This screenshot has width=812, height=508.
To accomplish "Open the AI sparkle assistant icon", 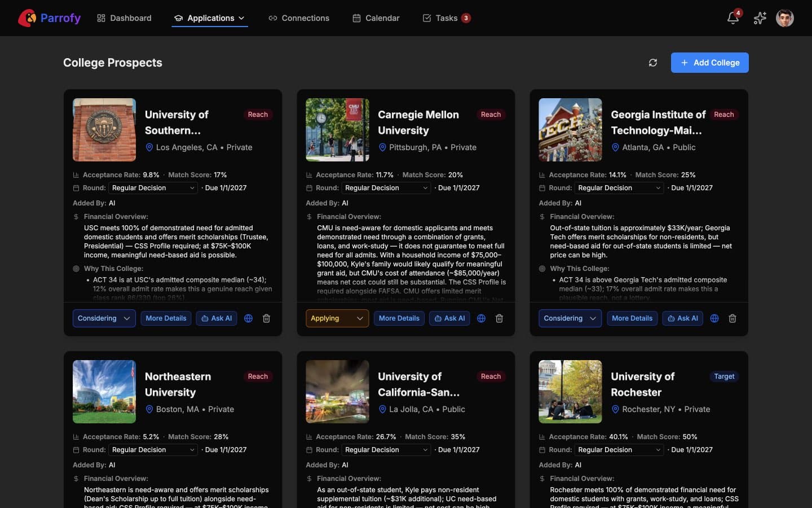I will coord(760,18).
